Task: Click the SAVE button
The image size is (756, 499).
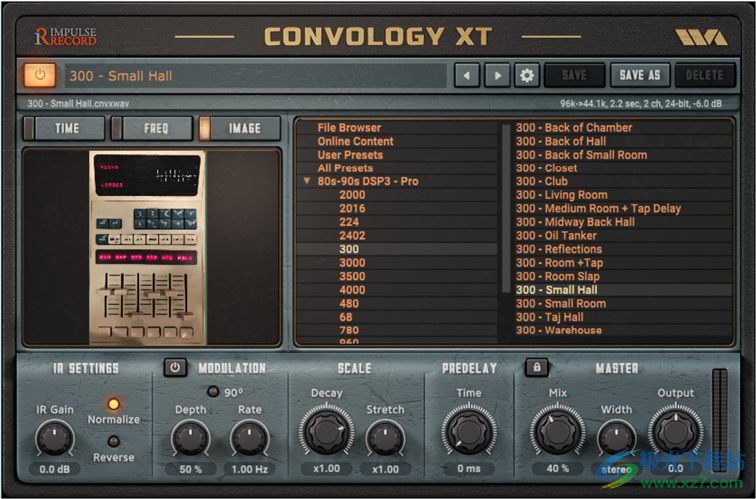Action: tap(574, 75)
